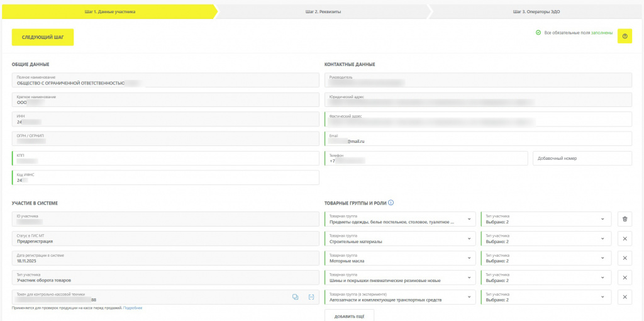Click the ИНН field
This screenshot has width=644, height=321.
pos(165,119)
